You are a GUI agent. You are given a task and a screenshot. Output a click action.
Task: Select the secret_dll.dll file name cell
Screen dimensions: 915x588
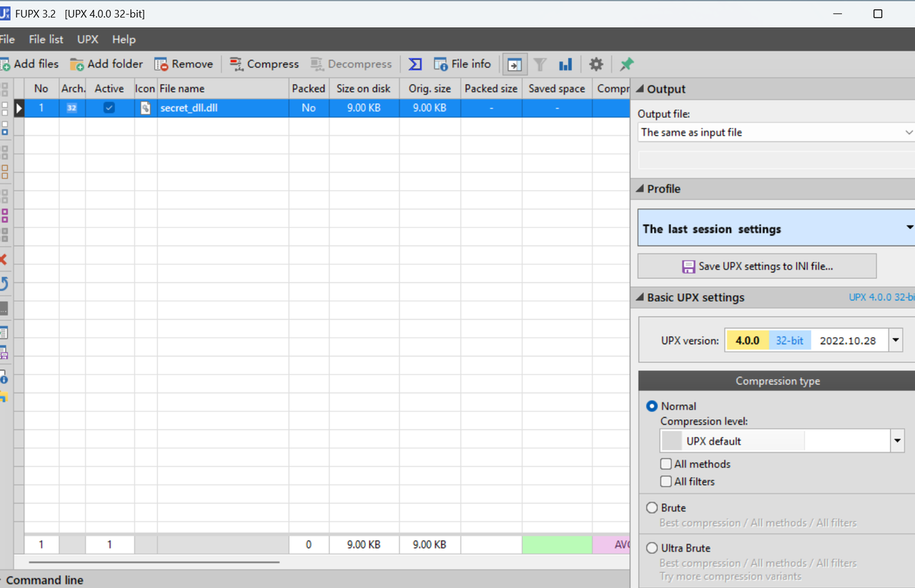coord(223,108)
